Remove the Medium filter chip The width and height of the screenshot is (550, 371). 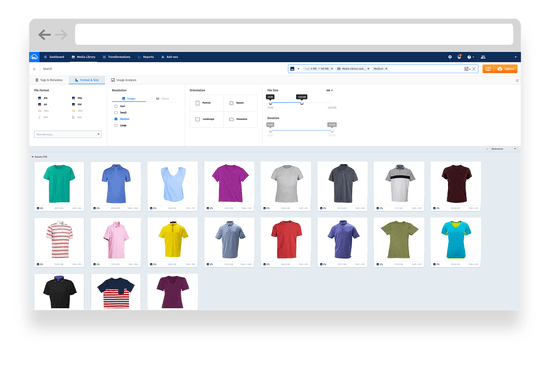tap(386, 69)
